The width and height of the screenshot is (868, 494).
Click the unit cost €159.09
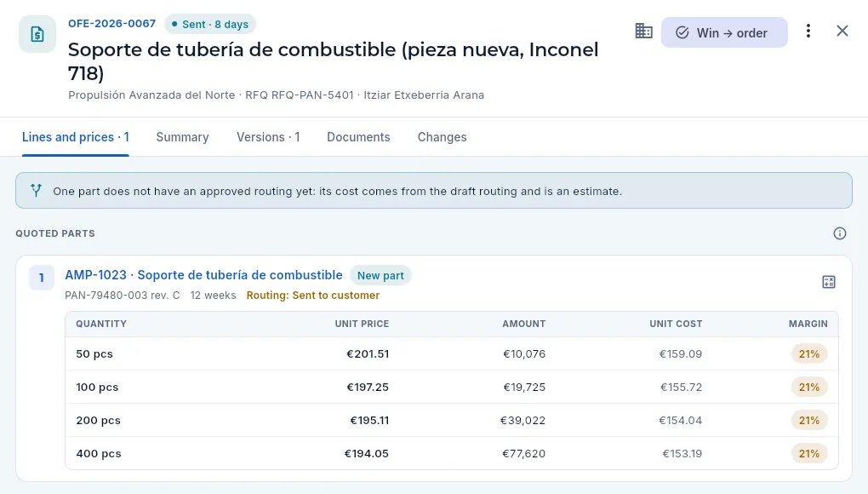(680, 353)
